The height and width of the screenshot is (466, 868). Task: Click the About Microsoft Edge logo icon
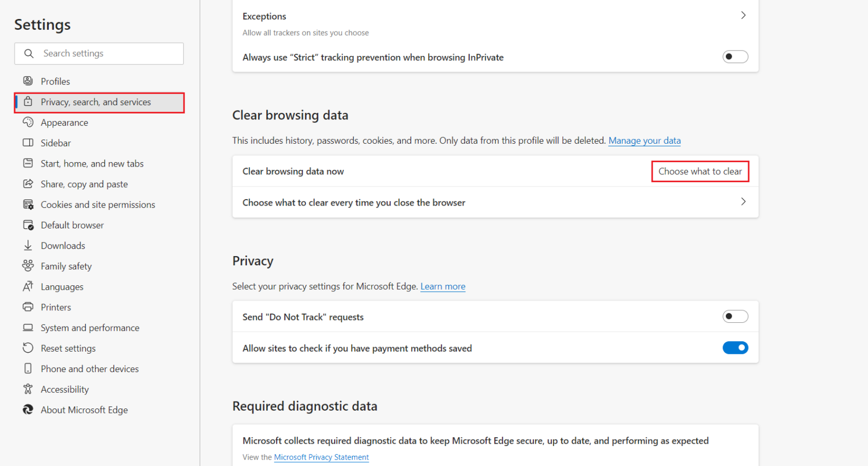click(x=28, y=410)
